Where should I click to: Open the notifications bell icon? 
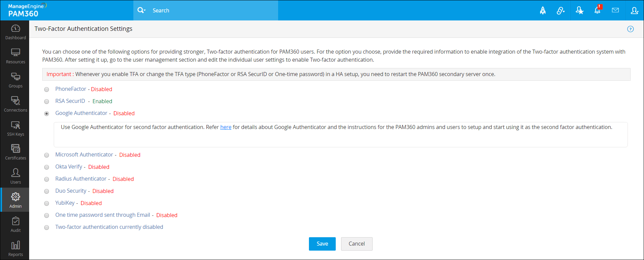point(597,10)
